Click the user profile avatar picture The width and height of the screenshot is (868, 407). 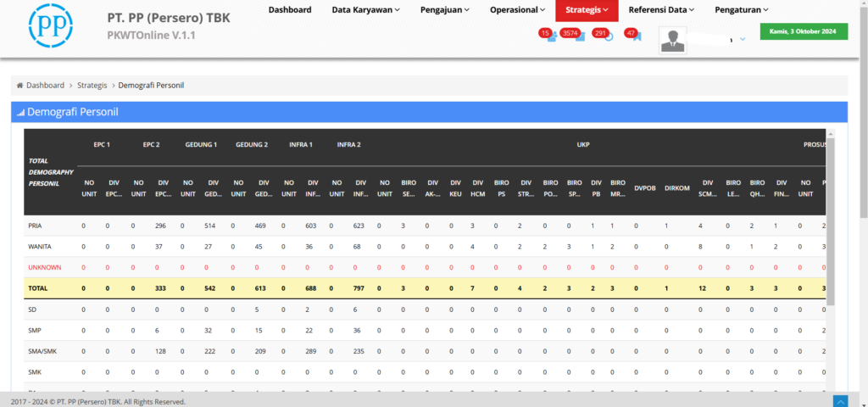[x=674, y=39]
